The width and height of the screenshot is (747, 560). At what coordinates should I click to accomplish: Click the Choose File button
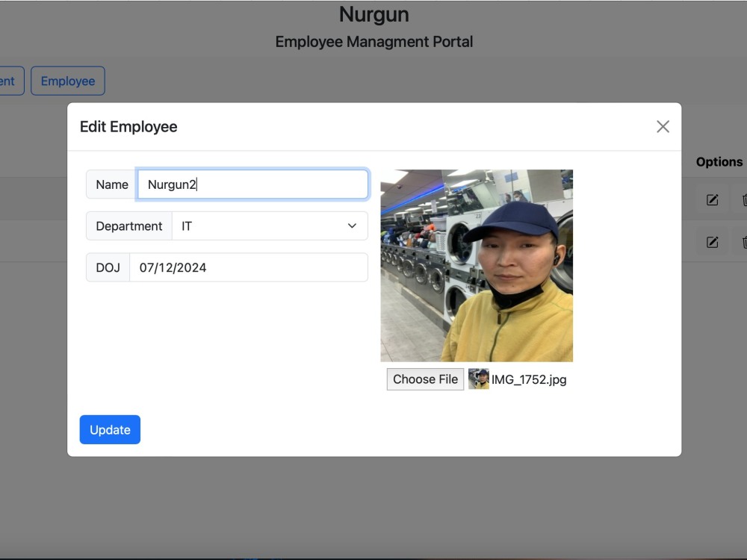tap(425, 379)
